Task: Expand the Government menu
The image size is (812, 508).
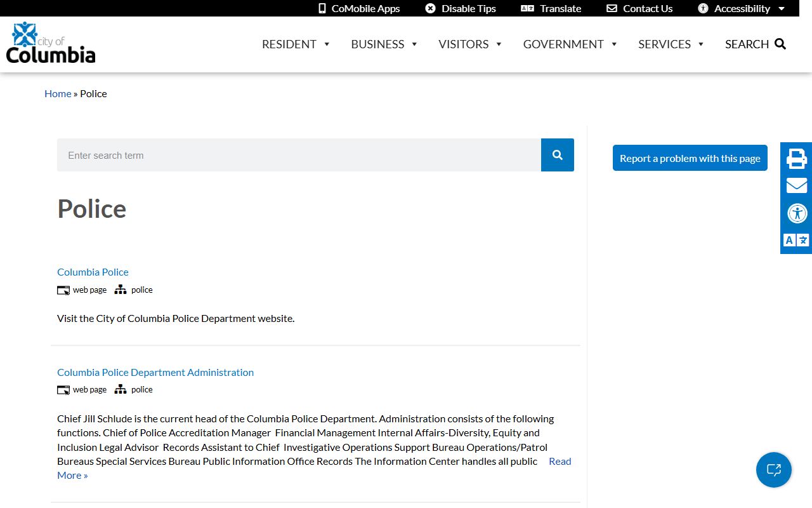Action: pos(570,44)
